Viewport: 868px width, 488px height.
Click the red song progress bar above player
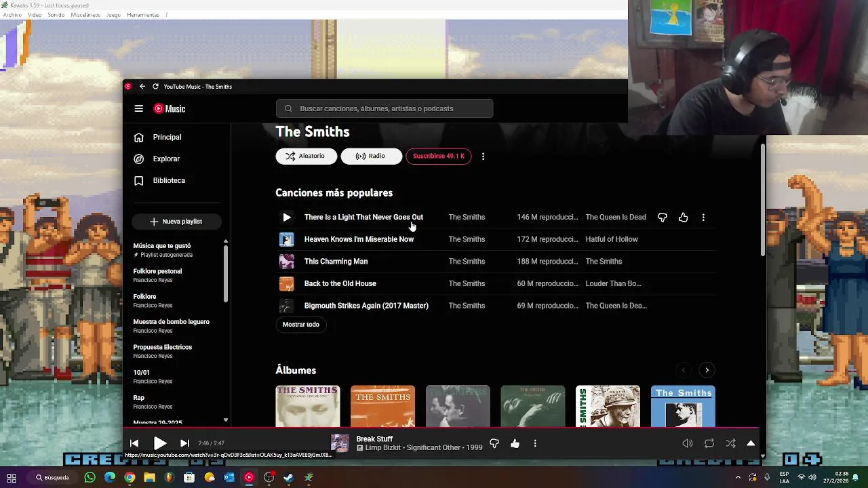441,428
